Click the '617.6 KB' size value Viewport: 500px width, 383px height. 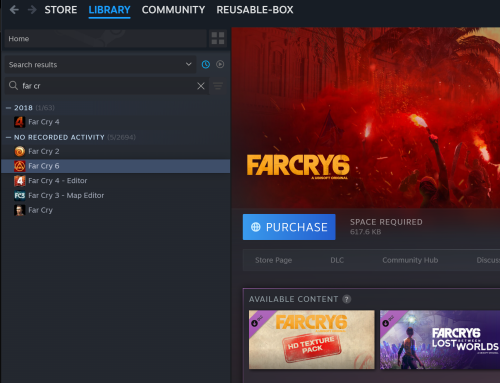coord(365,232)
